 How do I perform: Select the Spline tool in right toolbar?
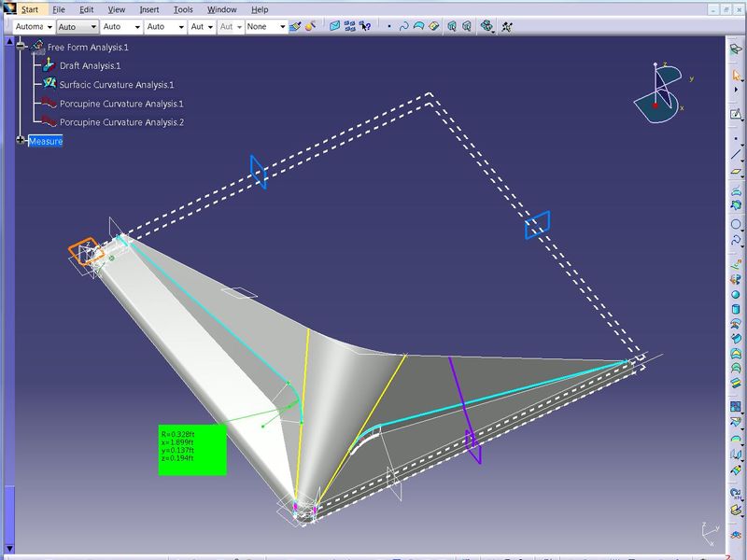736,240
